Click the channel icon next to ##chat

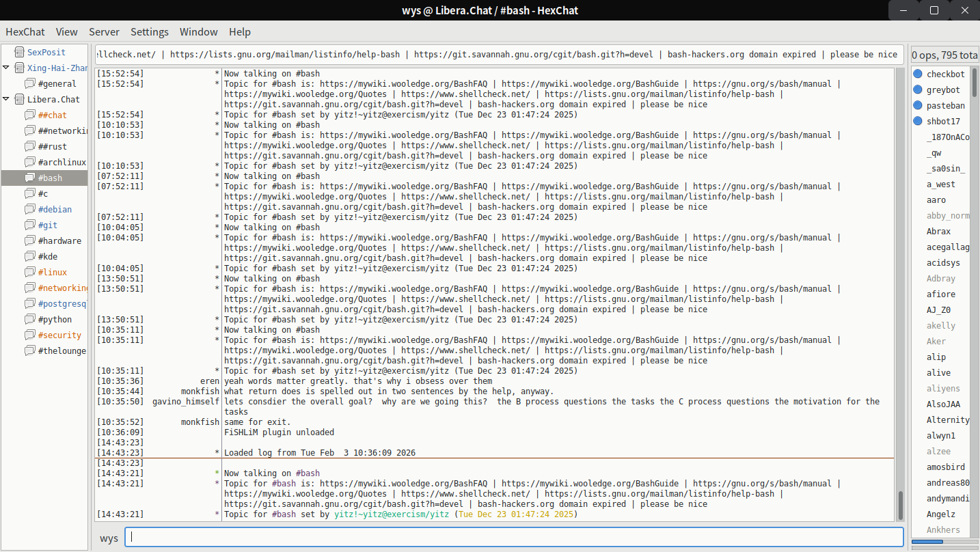tap(29, 115)
